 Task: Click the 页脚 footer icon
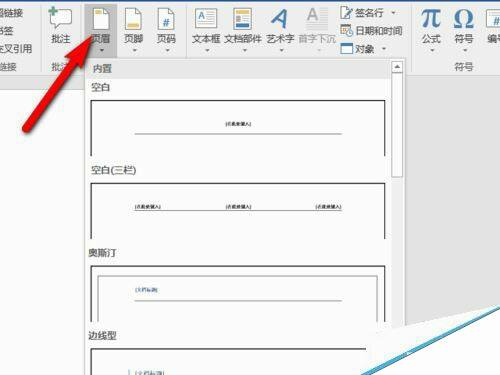[x=133, y=19]
